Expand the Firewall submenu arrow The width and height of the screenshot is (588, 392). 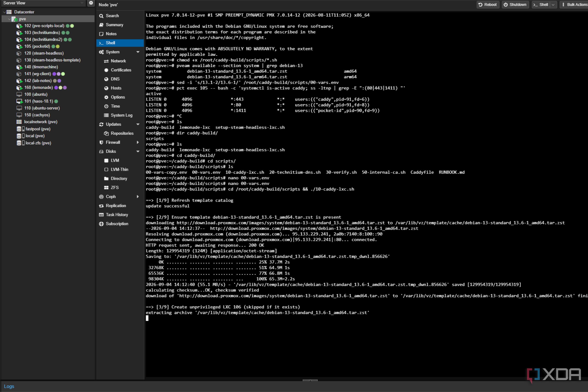click(x=138, y=142)
